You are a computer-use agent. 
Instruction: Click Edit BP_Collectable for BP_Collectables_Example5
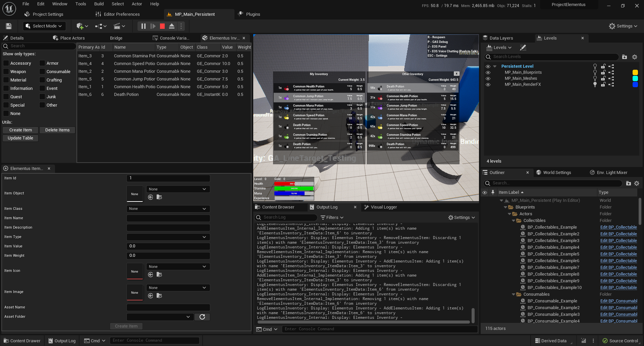pos(618,254)
